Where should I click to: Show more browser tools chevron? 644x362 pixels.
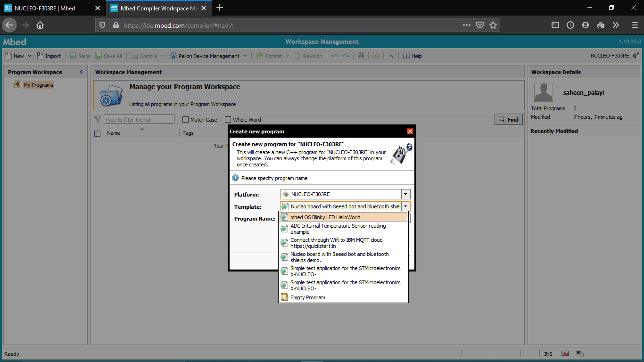click(616, 25)
